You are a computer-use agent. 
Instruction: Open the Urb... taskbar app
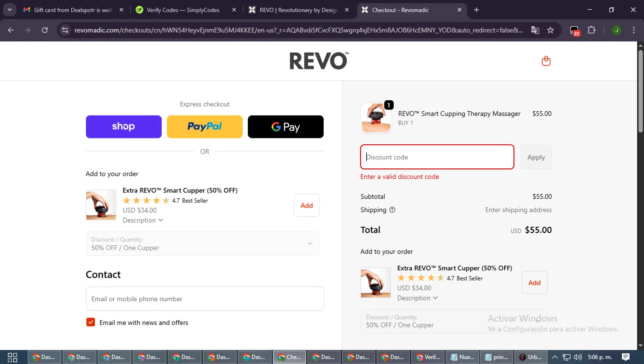531,357
